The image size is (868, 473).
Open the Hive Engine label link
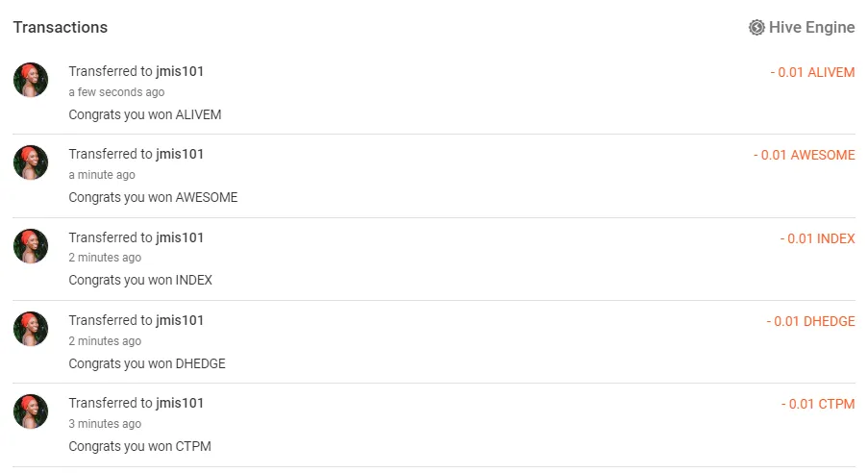point(811,28)
